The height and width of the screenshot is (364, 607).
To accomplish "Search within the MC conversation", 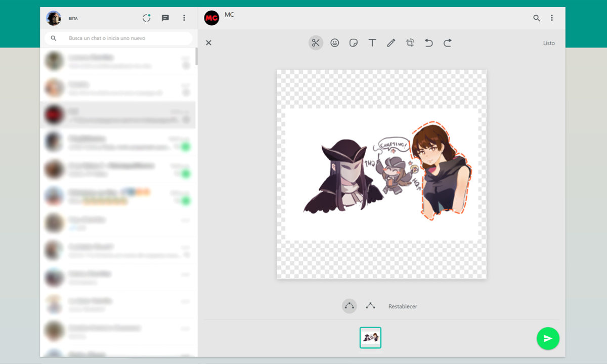I will point(536,18).
